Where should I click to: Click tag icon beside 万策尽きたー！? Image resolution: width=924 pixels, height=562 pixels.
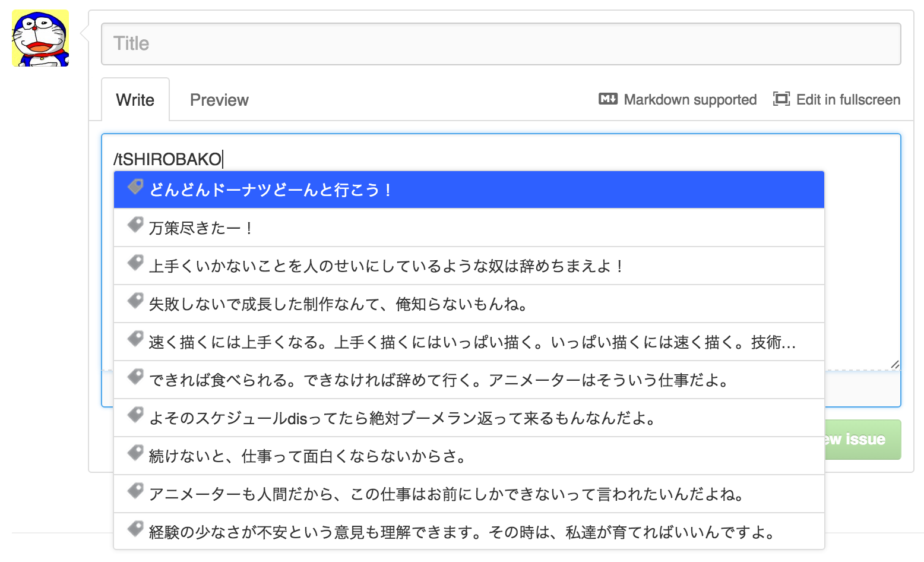point(135,225)
